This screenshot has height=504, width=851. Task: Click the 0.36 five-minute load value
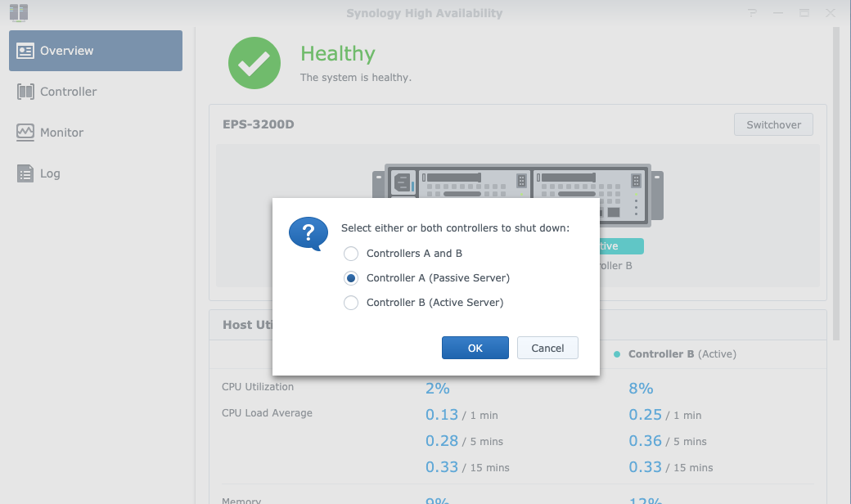pos(646,440)
